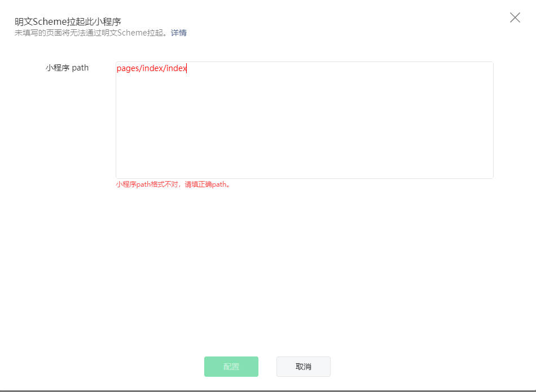Viewport: 536px width, 392px height.
Task: Select the 小程序 path field label
Action: tap(67, 68)
